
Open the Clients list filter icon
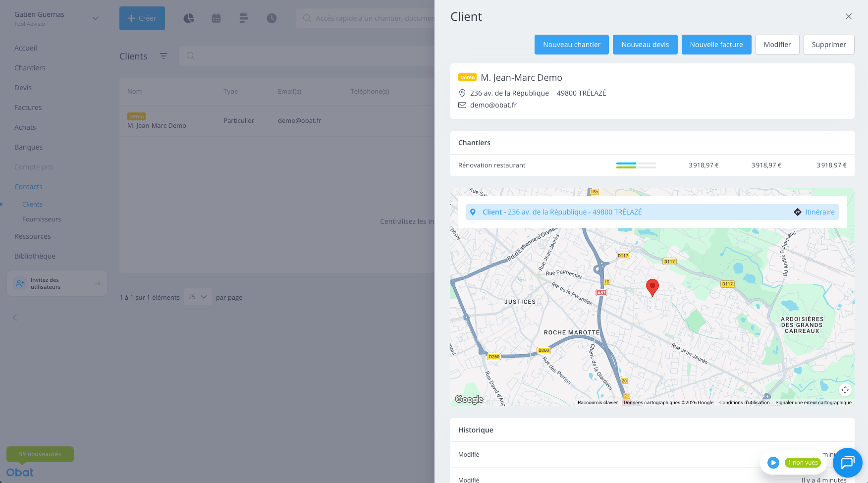click(x=163, y=56)
